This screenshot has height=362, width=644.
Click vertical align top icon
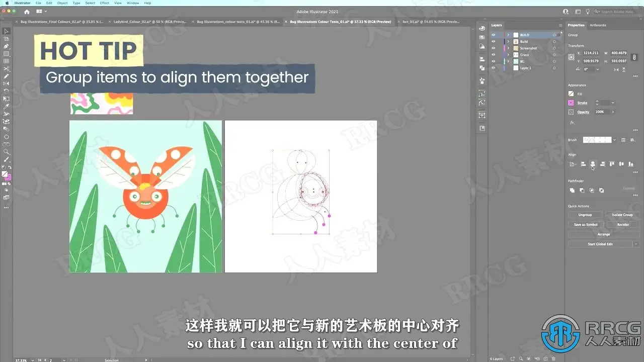point(612,164)
